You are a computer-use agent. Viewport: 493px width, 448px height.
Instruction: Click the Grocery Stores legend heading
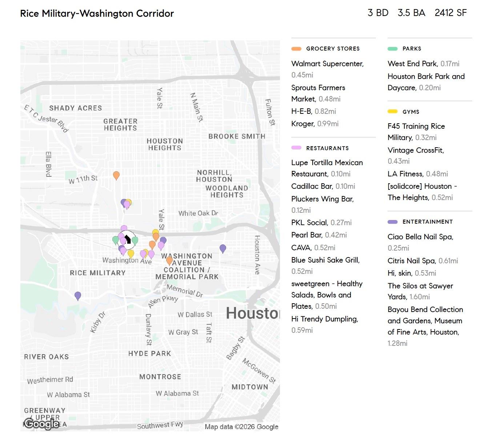point(333,49)
